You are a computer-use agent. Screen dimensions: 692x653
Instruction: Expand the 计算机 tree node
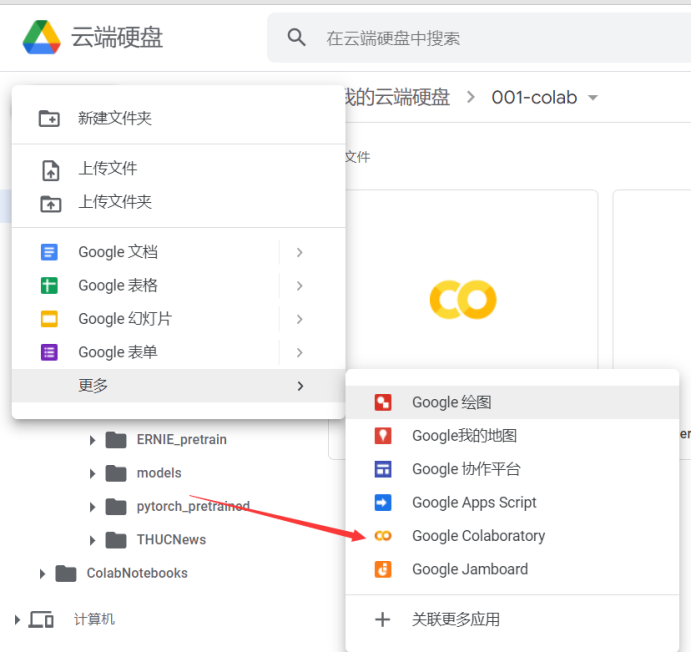[17, 620]
